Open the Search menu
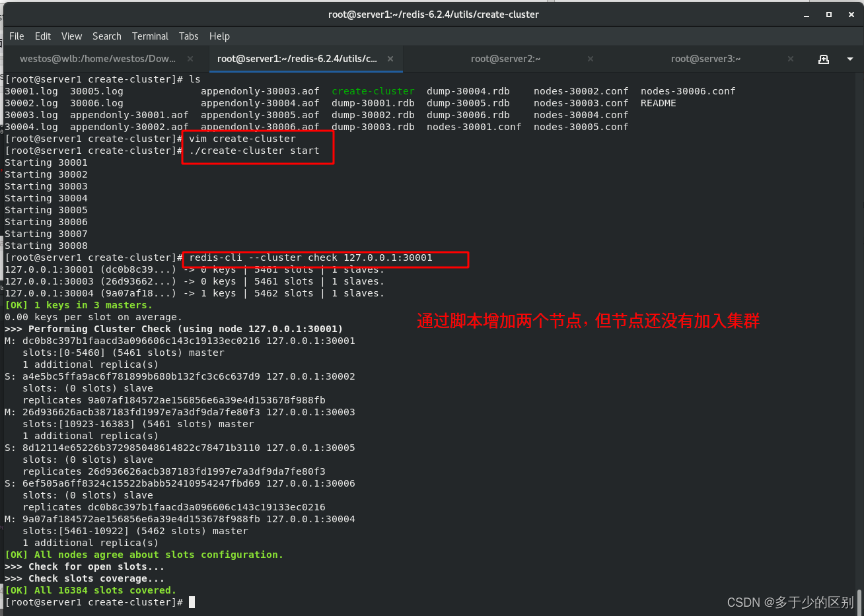The height and width of the screenshot is (616, 864). tap(107, 36)
